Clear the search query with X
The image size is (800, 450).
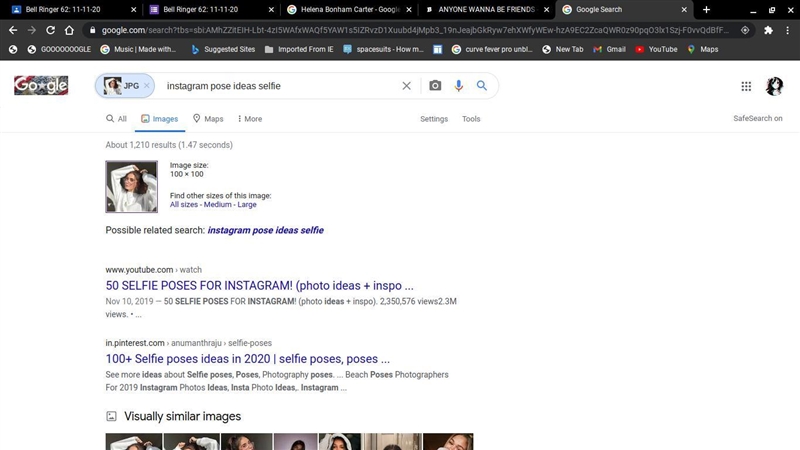tap(406, 86)
